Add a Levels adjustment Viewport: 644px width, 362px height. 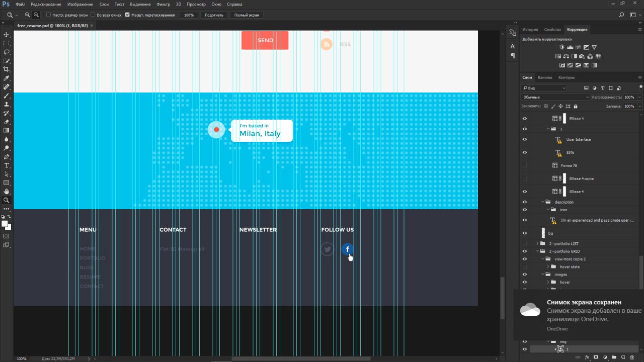coord(570,47)
